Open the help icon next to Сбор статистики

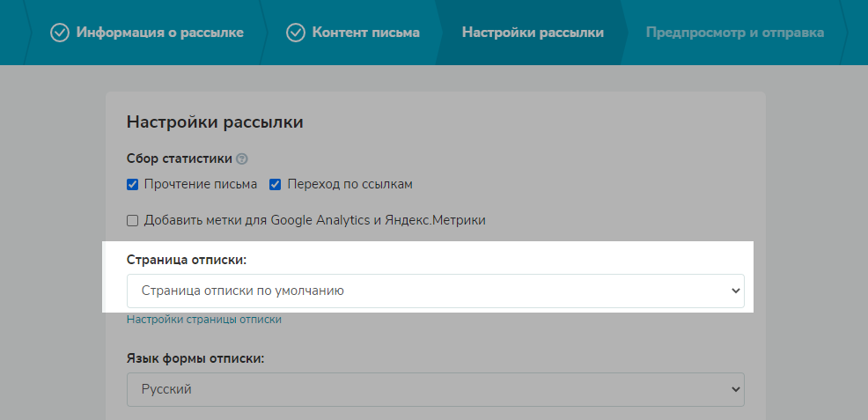pyautogui.click(x=242, y=159)
